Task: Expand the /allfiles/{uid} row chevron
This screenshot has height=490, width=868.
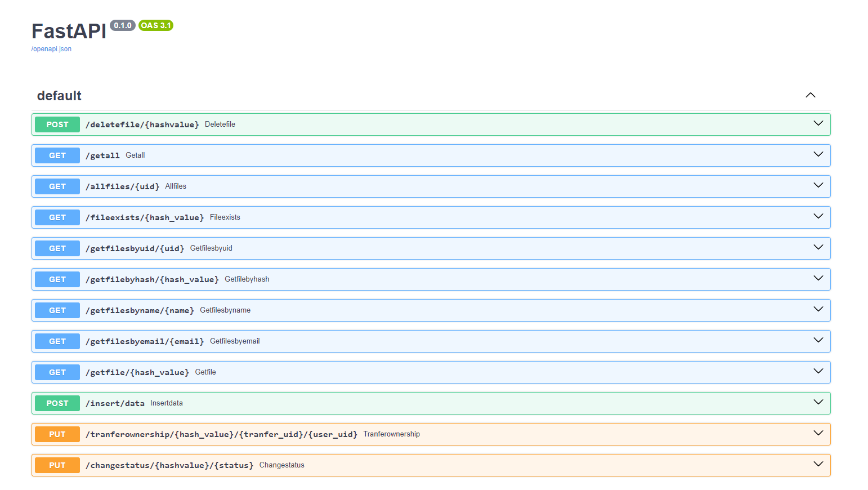Action: [818, 185]
